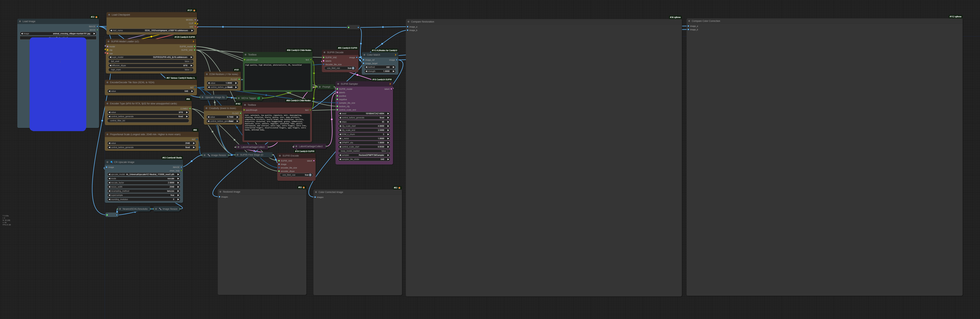
Task: Collapse the Load Image node dot
Action: click(20, 21)
